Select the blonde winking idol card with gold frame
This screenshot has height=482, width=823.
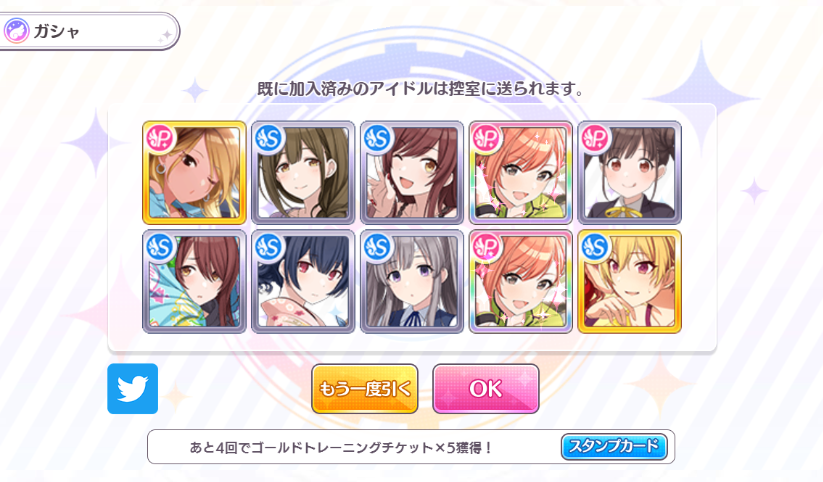(x=194, y=173)
